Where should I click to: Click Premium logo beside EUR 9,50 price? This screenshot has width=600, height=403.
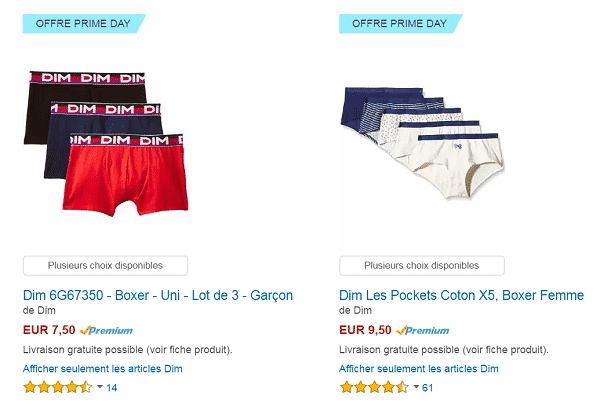click(x=423, y=331)
